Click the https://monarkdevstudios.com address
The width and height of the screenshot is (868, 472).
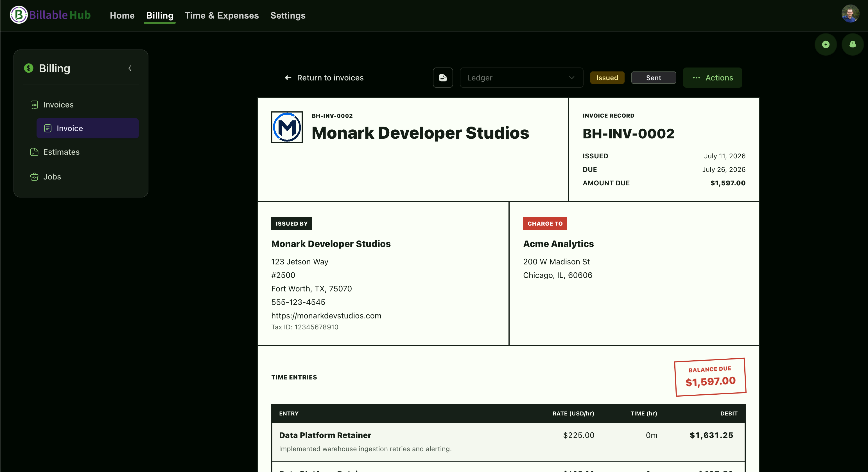tap(326, 316)
